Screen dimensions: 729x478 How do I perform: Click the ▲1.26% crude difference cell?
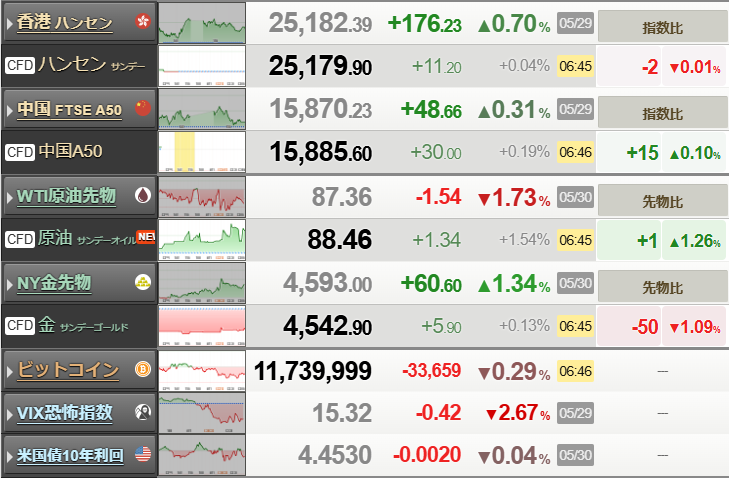[x=694, y=240]
